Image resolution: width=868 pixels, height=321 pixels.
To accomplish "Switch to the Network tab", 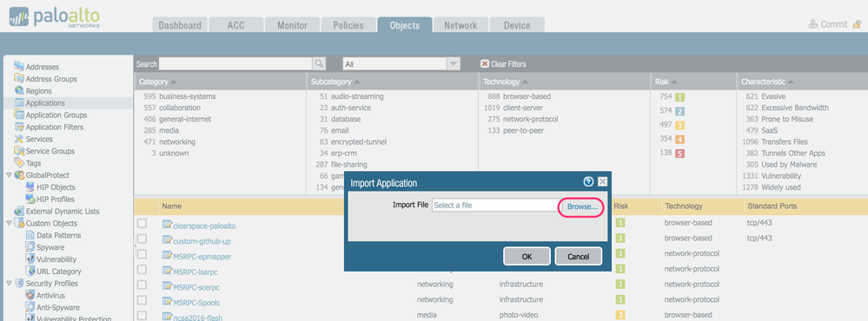I will point(460,25).
